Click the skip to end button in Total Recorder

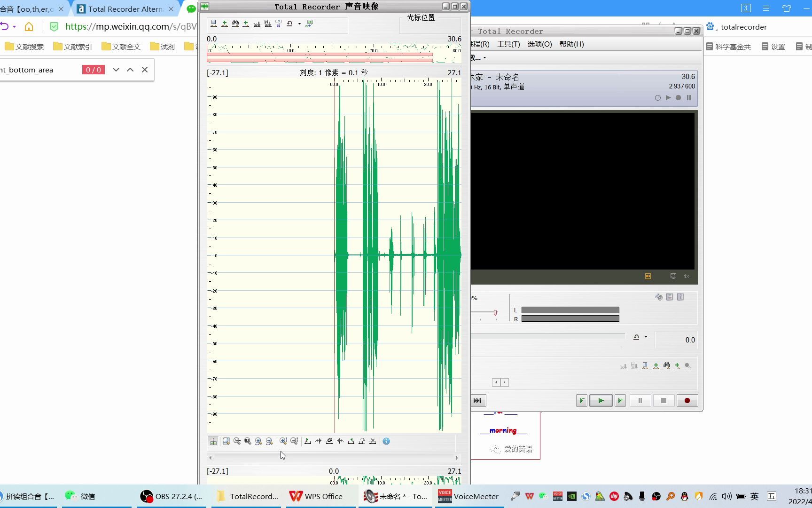coord(478,400)
